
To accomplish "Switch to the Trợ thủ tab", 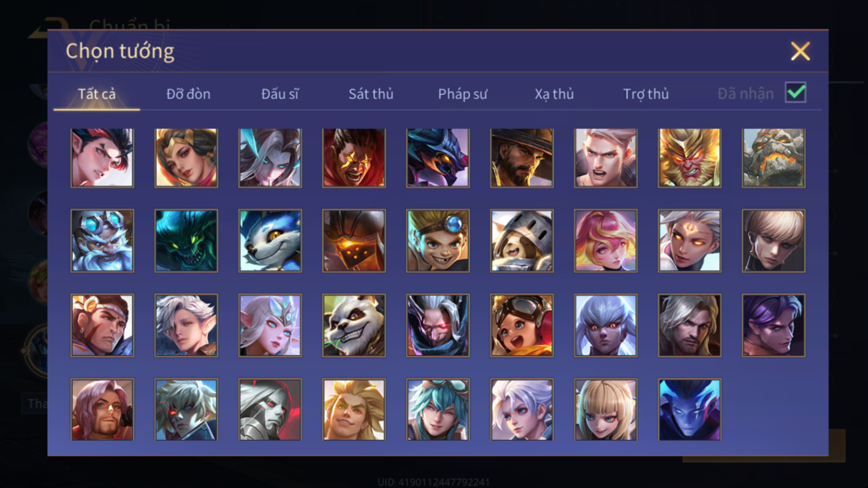I will tap(646, 94).
